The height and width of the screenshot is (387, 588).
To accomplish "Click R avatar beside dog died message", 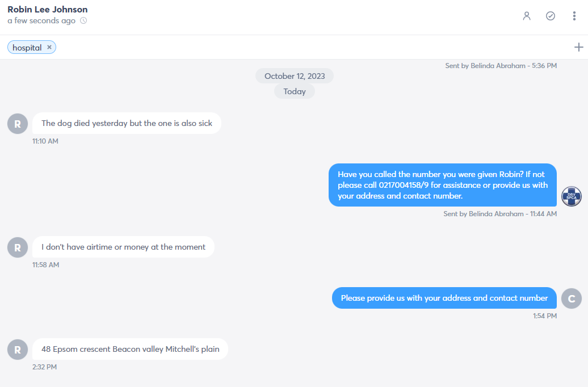I will (x=18, y=124).
